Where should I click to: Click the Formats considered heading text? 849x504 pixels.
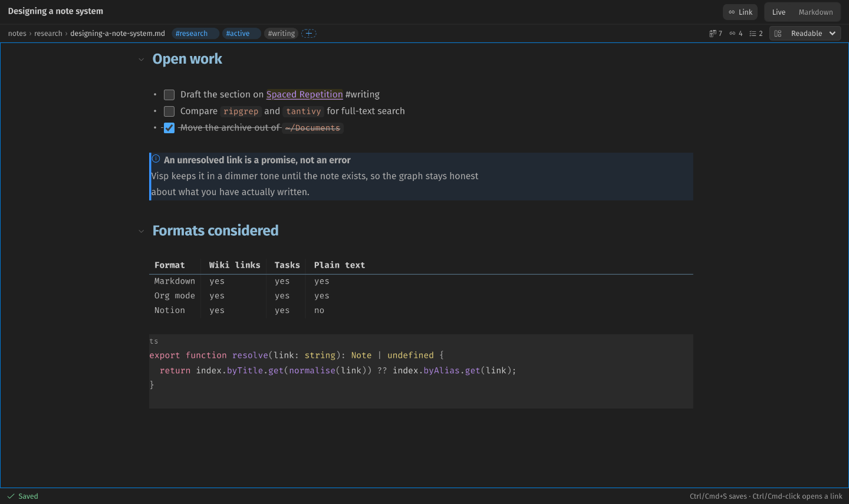tap(216, 230)
